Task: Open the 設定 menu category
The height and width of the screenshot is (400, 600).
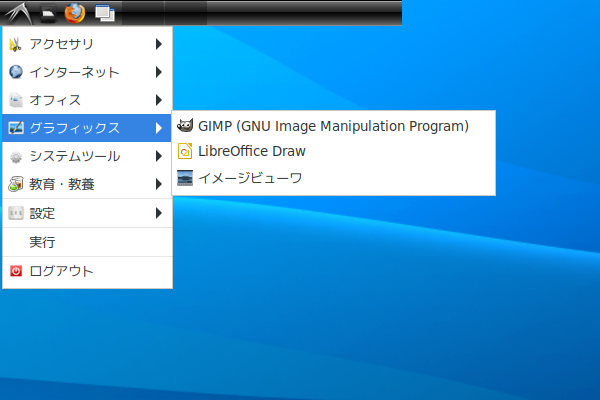Action: point(87,213)
